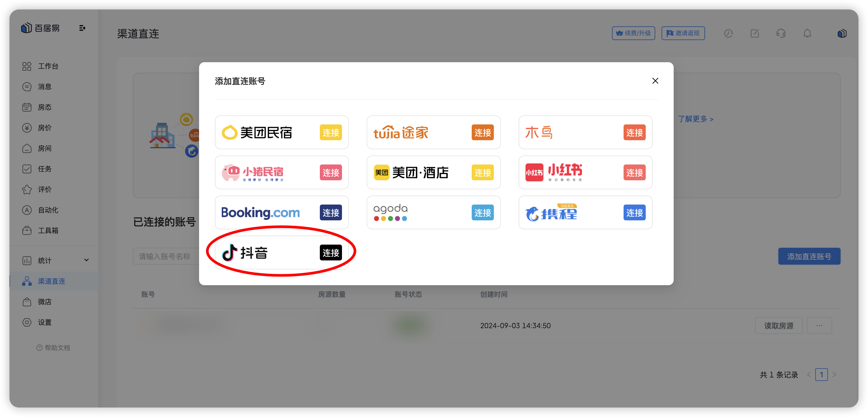Click the Booking.com logo

261,212
